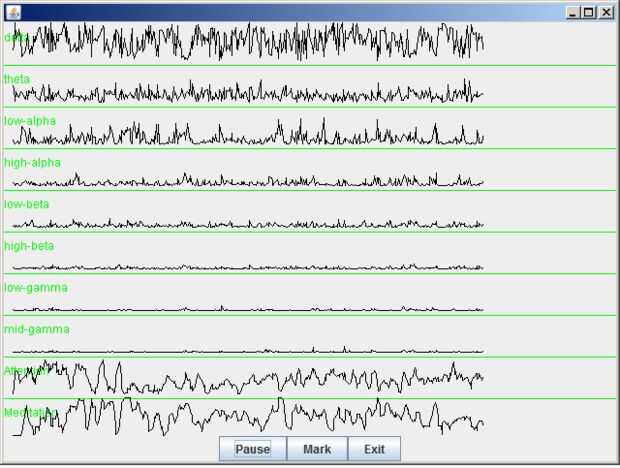Viewport: 620px width, 468px height.
Task: Select the 'Attention' channel label
Action: click(28, 371)
